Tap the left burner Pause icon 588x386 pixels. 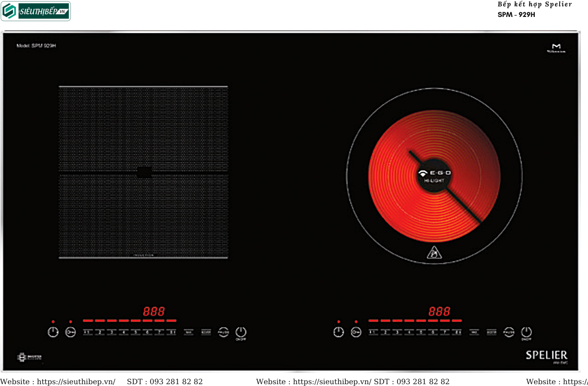pos(223,332)
